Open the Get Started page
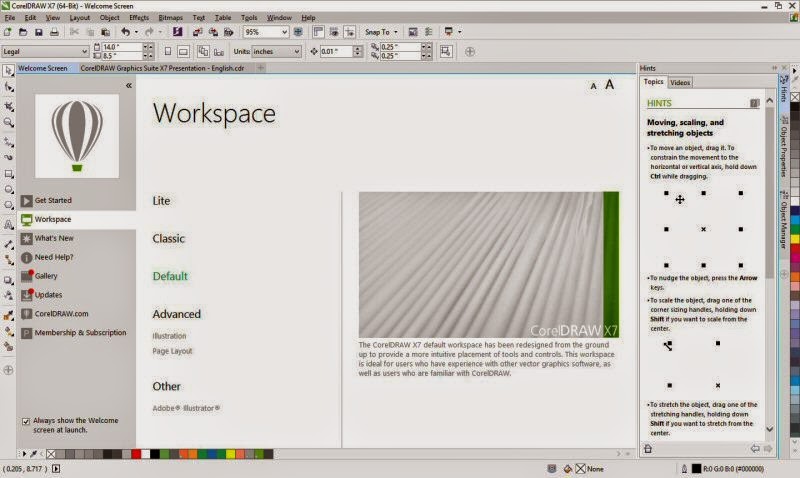800x478 pixels. coord(53,200)
